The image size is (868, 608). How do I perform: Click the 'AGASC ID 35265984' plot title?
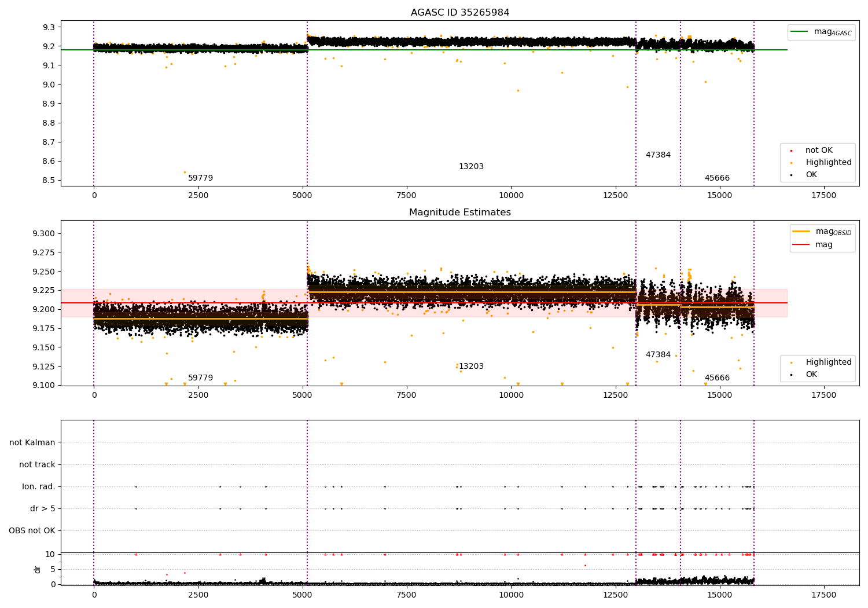460,13
